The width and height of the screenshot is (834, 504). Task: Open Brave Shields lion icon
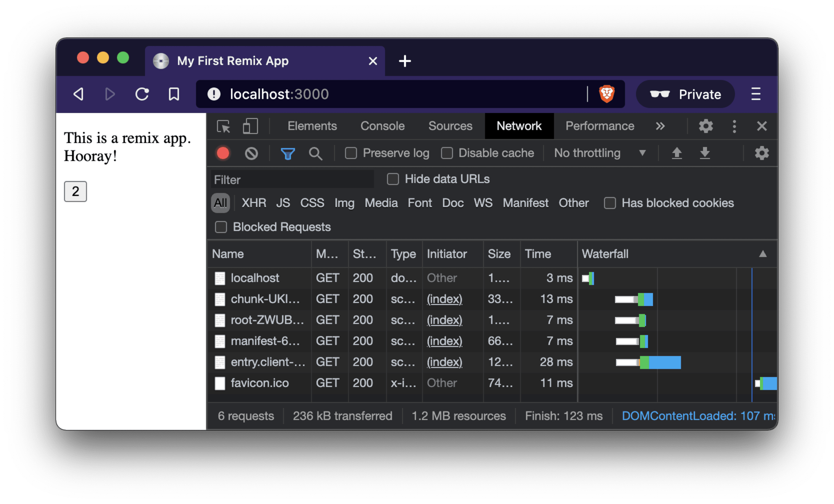click(606, 94)
